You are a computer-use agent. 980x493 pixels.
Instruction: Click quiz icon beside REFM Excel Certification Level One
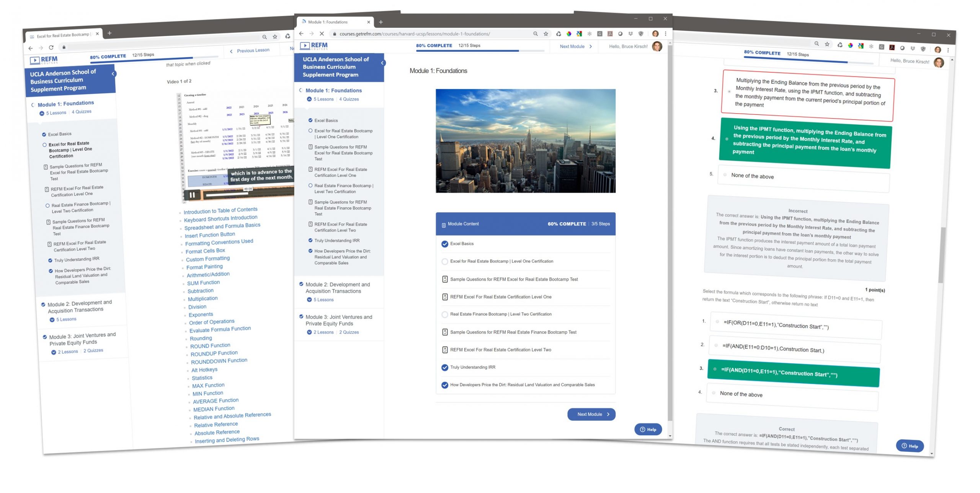click(x=444, y=297)
